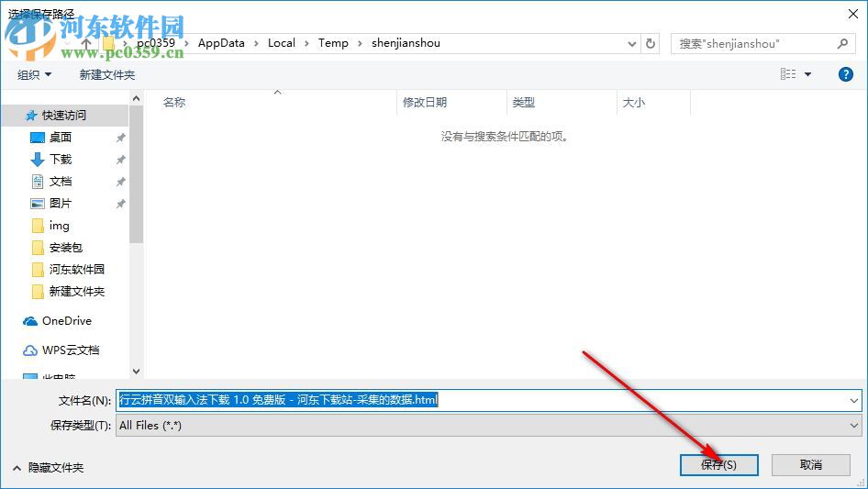Click the chevron after Local in path
This screenshot has width=868, height=489.
coord(306,44)
